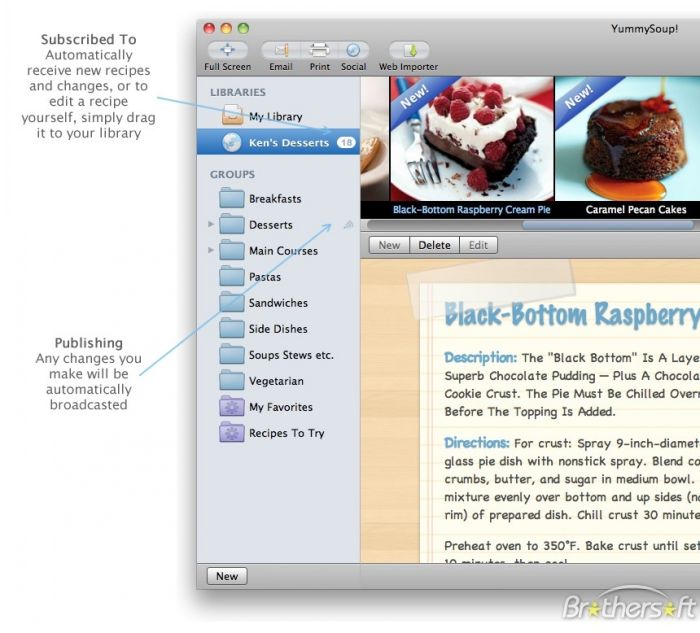700x633 pixels.
Task: Select My Library in sidebar
Action: (x=275, y=116)
